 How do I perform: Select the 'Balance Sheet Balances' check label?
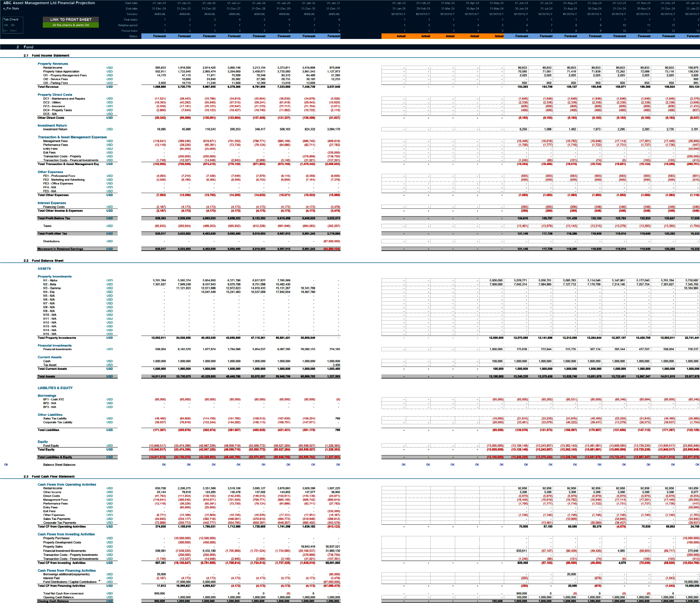pyautogui.click(x=59, y=465)
